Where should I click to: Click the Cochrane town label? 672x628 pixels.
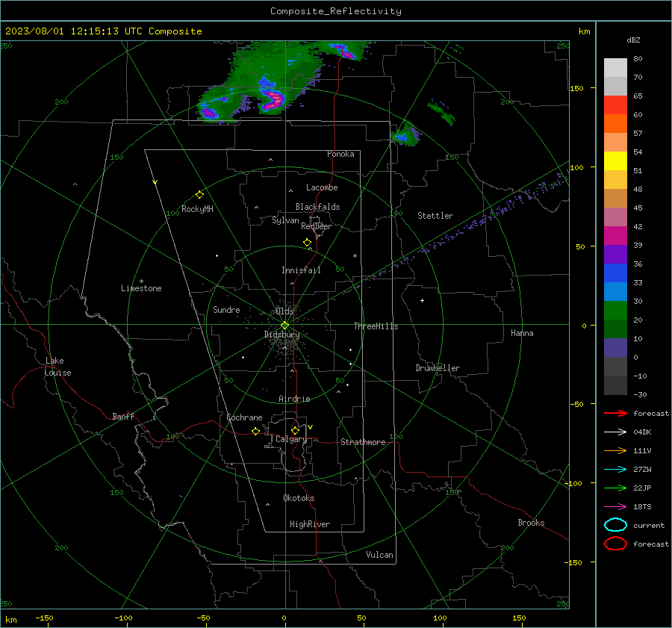(244, 417)
